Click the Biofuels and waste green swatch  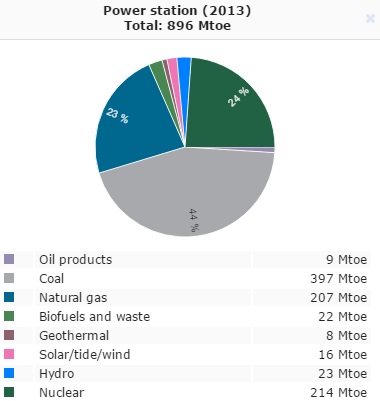point(9,316)
